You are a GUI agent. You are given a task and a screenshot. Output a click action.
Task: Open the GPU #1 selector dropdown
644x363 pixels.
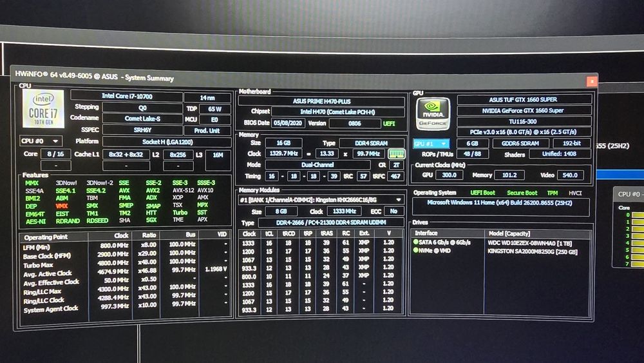[x=431, y=144]
